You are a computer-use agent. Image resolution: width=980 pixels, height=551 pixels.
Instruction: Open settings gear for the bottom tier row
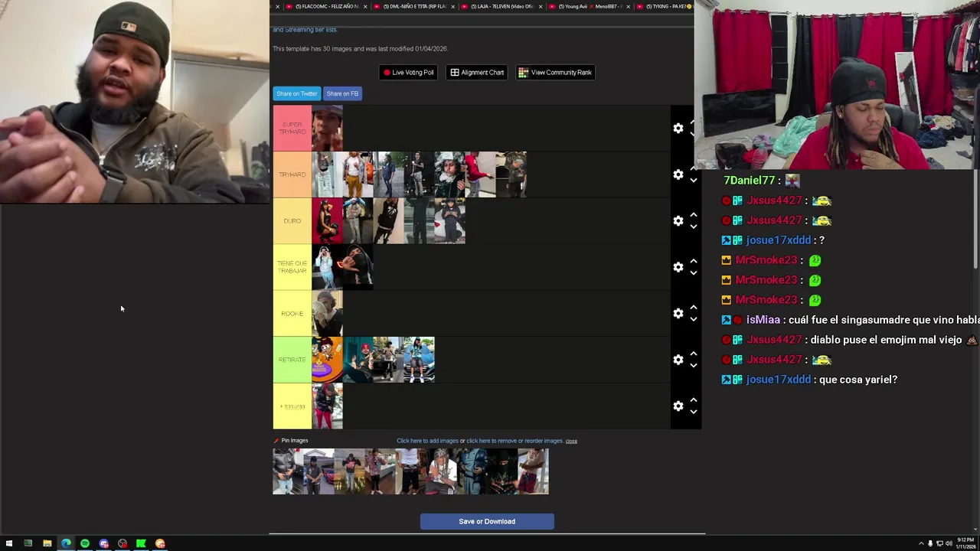coord(678,406)
